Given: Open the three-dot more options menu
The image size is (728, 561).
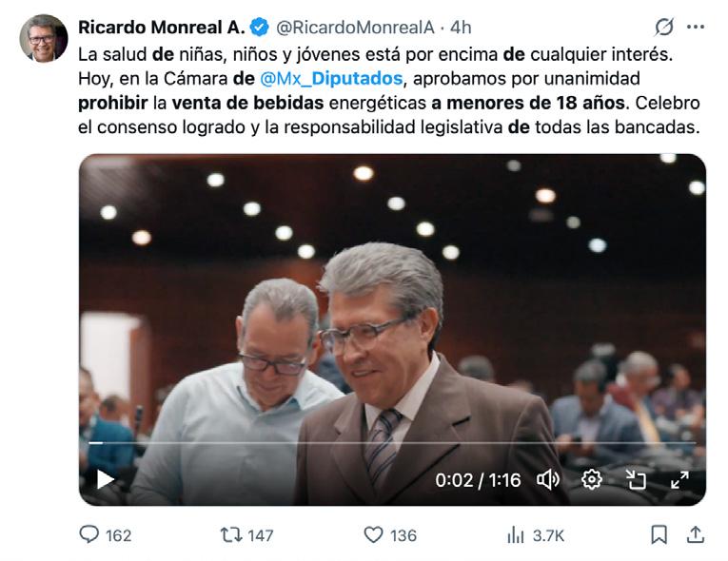Looking at the screenshot, I should tap(696, 27).
